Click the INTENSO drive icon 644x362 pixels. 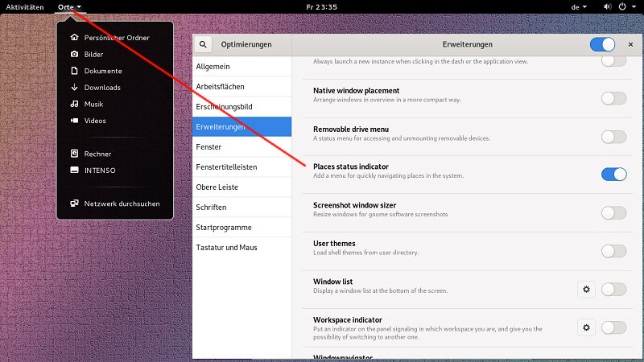click(74, 171)
